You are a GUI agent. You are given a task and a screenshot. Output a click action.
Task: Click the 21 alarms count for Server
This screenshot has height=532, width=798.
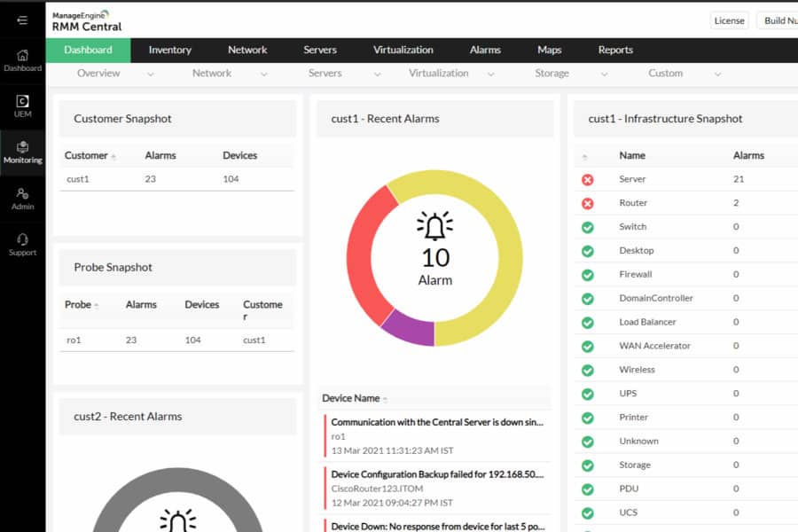(x=739, y=179)
